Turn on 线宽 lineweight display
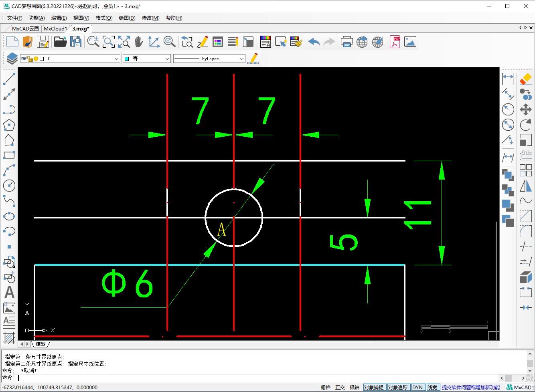The height and width of the screenshot is (392, 535). pos(432,387)
